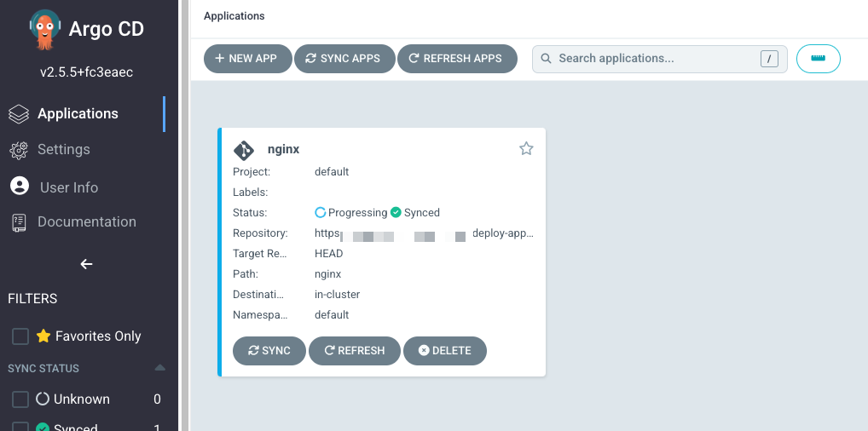Open Documentation in the sidebar
The height and width of the screenshot is (431, 868).
(87, 221)
